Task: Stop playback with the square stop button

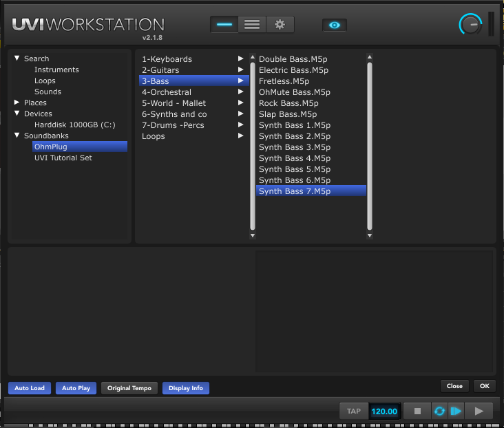Action: pos(417,411)
